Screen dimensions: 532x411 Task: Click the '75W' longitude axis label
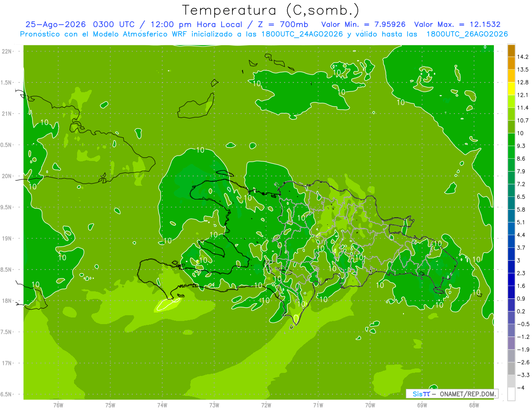coord(110,405)
